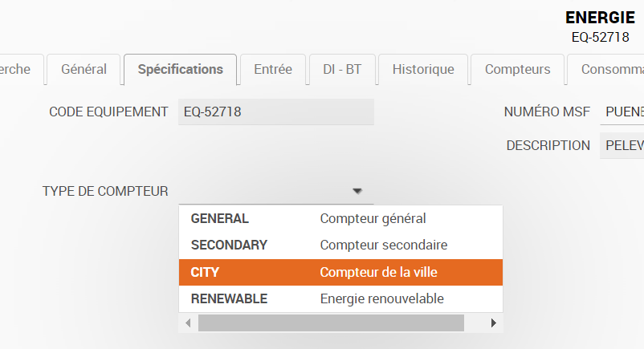Select the partially visible Recherche tab on the left

click(x=21, y=69)
